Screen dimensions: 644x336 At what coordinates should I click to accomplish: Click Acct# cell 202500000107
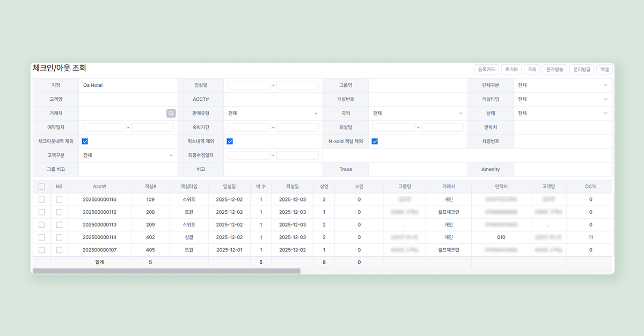click(99, 250)
